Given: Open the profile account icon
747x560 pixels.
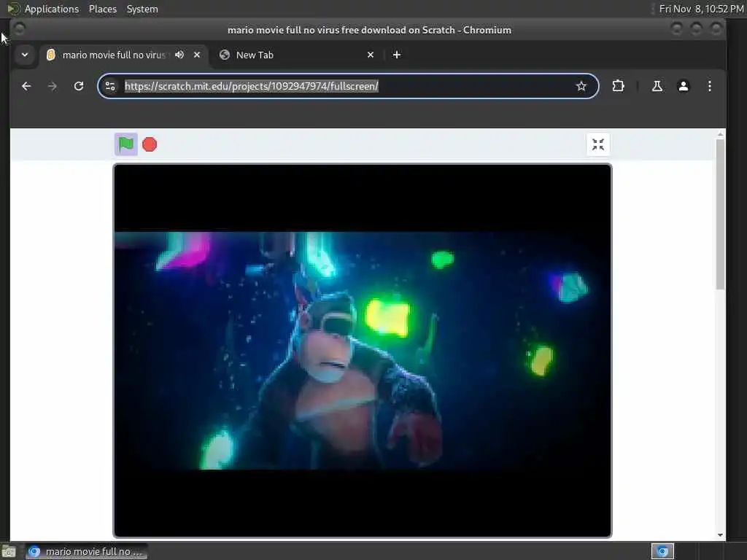Looking at the screenshot, I should point(683,86).
